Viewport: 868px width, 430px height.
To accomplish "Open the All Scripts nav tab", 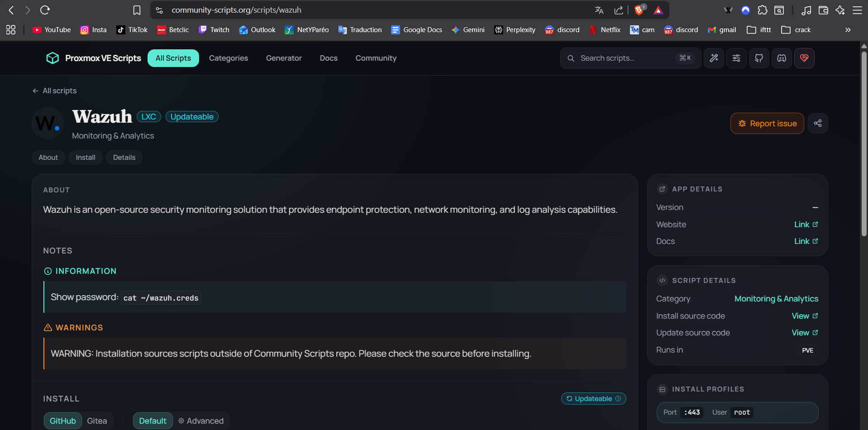I will coord(173,58).
